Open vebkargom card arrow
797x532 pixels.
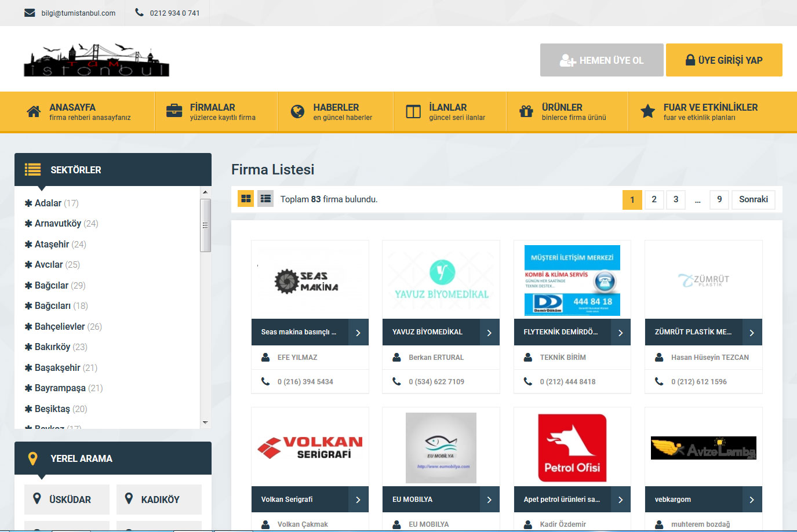click(x=752, y=500)
